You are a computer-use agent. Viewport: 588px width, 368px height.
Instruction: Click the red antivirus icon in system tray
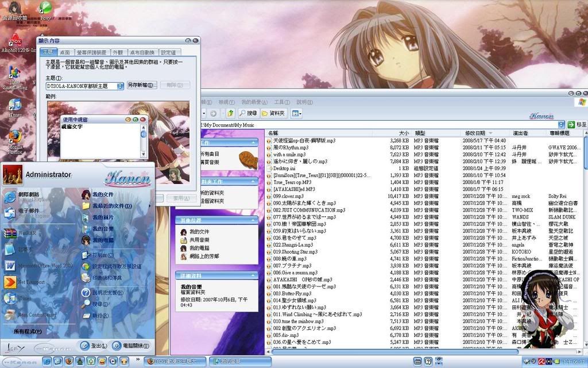tap(541, 362)
